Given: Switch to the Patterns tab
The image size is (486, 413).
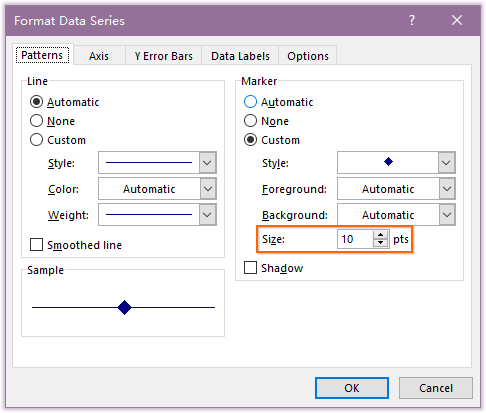Looking at the screenshot, I should click(x=42, y=55).
